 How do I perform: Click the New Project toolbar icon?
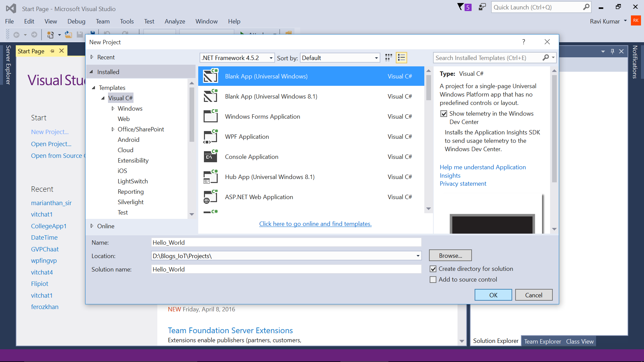pos(50,35)
